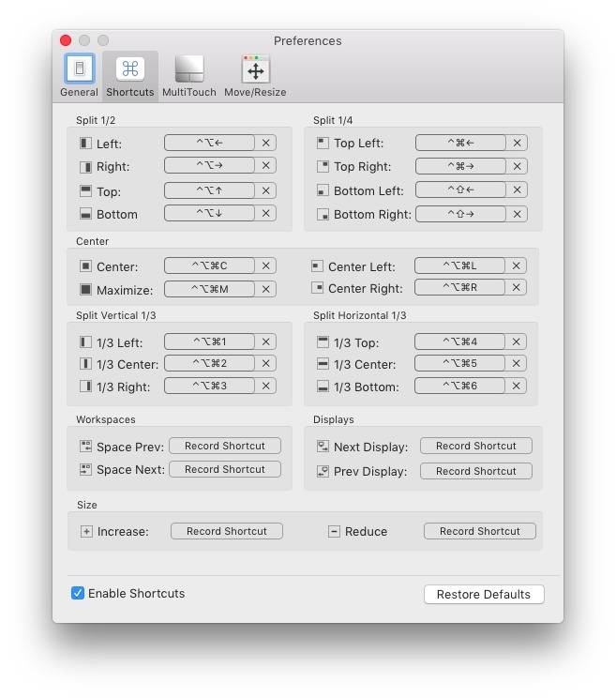Click the 1/3 Left shortcut field
The image size is (616, 698).
tap(210, 341)
